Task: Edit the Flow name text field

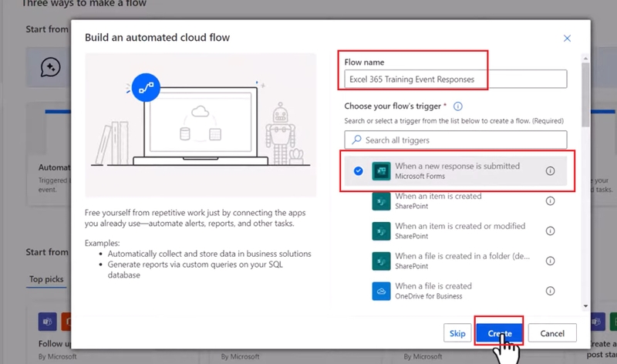Action: [x=456, y=79]
